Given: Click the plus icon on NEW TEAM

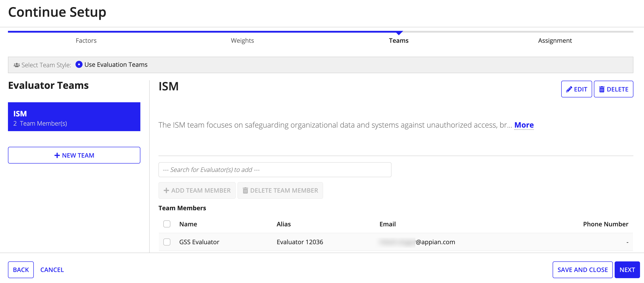Looking at the screenshot, I should point(57,155).
